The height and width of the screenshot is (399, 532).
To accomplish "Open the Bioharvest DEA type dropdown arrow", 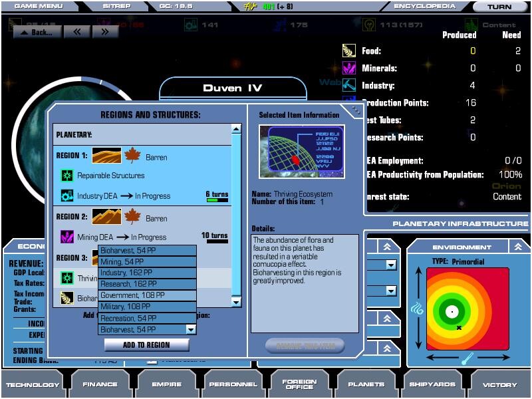I will pyautogui.click(x=191, y=329).
